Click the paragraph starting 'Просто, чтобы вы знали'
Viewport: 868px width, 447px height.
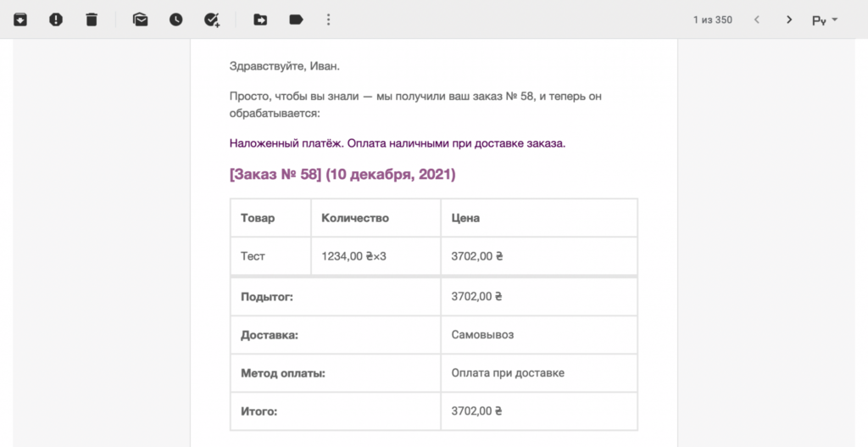415,104
